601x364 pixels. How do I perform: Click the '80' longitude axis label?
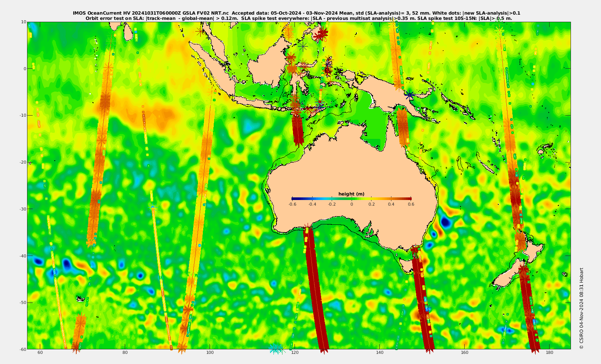125,352
